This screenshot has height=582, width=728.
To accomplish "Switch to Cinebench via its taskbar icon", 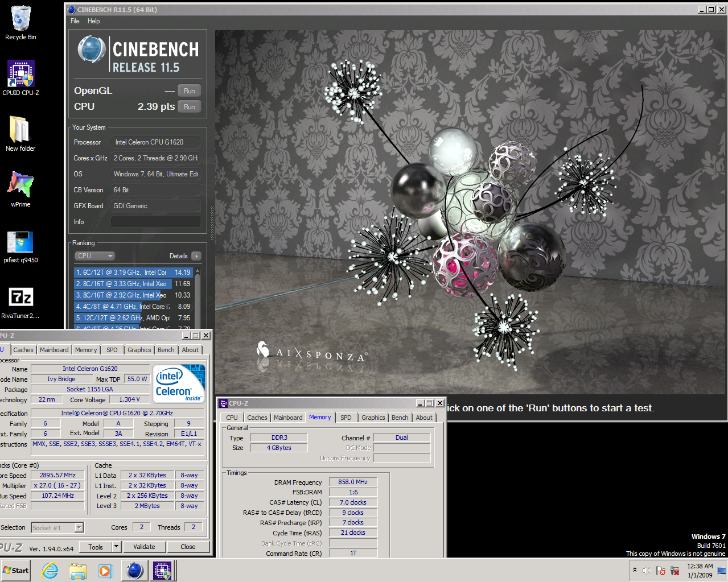I will 135,571.
